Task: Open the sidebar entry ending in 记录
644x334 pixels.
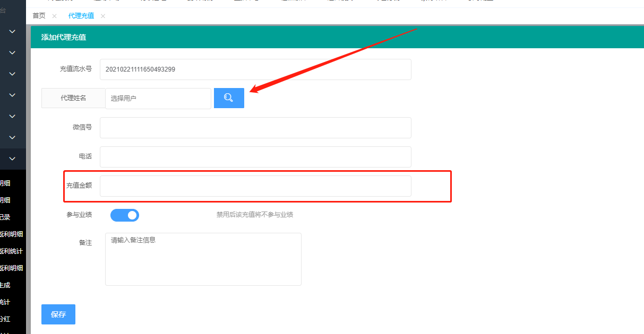Action: point(5,217)
